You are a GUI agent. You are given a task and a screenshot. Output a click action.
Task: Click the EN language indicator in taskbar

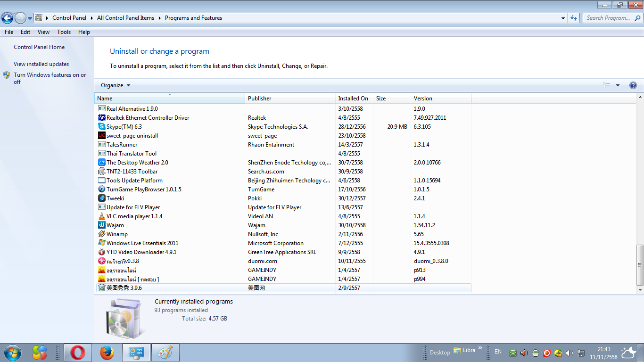point(498,352)
